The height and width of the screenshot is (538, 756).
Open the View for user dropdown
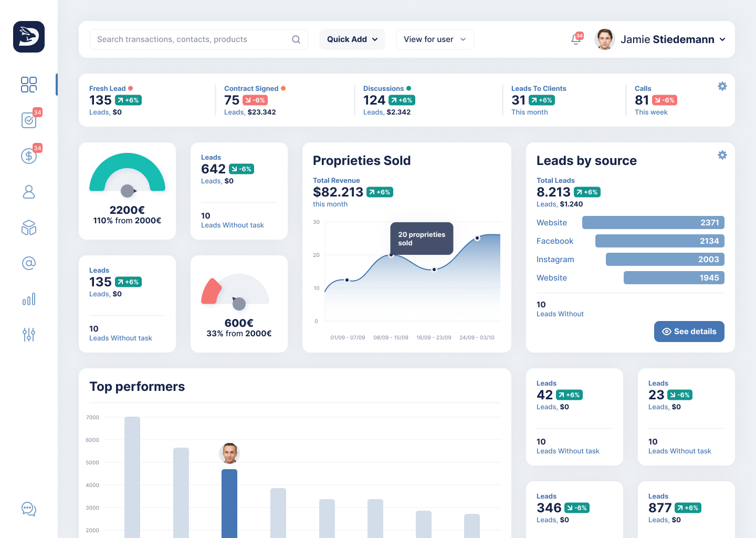tap(435, 39)
